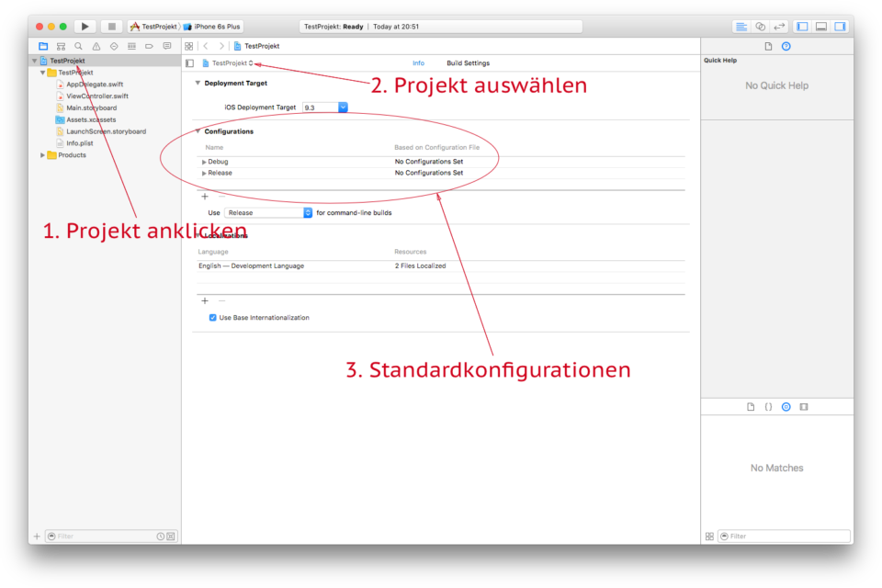The width and height of the screenshot is (882, 588).
Task: Open iOS Deployment Target dropdown
Action: coord(343,107)
